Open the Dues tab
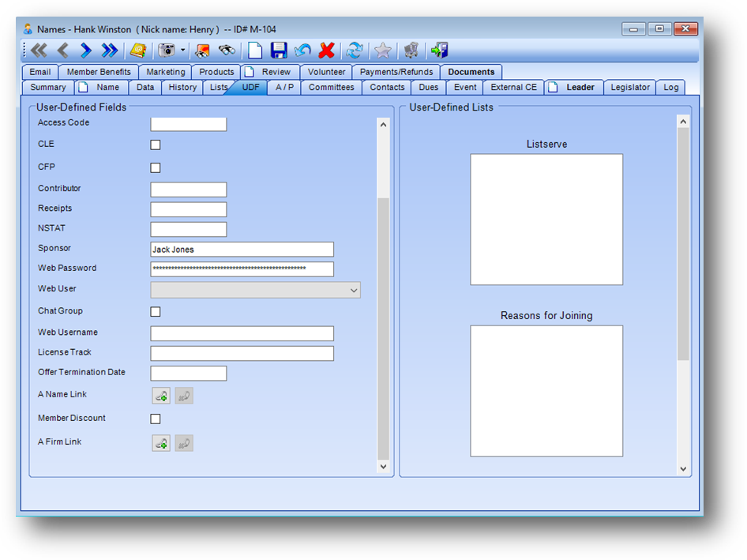The width and height of the screenshot is (747, 560). pyautogui.click(x=428, y=87)
